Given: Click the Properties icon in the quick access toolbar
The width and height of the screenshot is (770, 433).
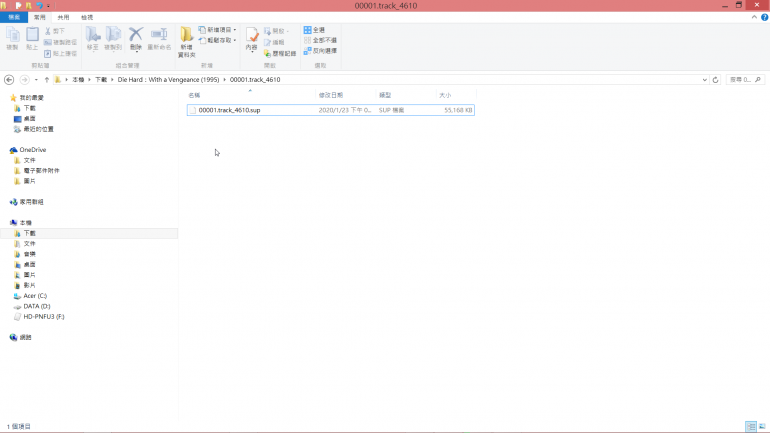Looking at the screenshot, I should tap(18, 6).
